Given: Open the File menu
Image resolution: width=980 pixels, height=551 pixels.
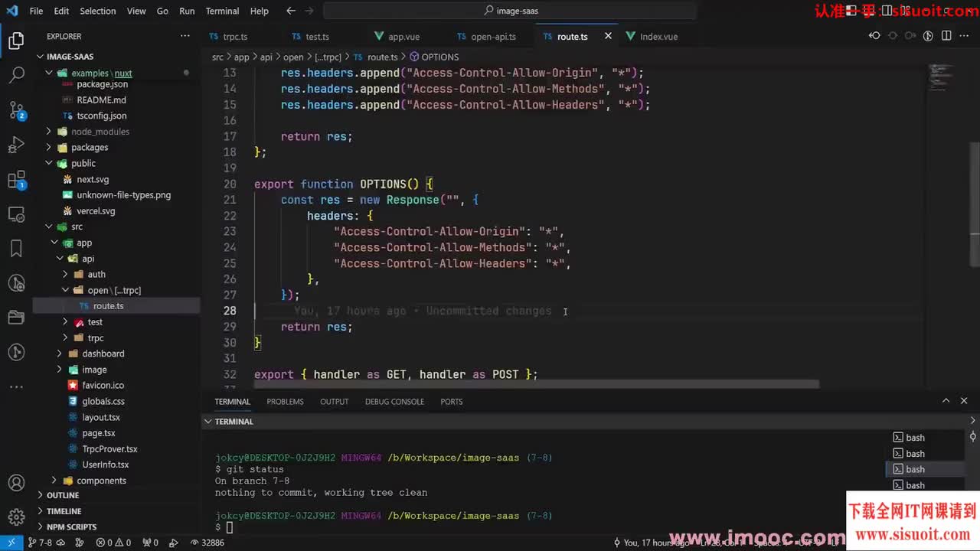Looking at the screenshot, I should pos(36,11).
